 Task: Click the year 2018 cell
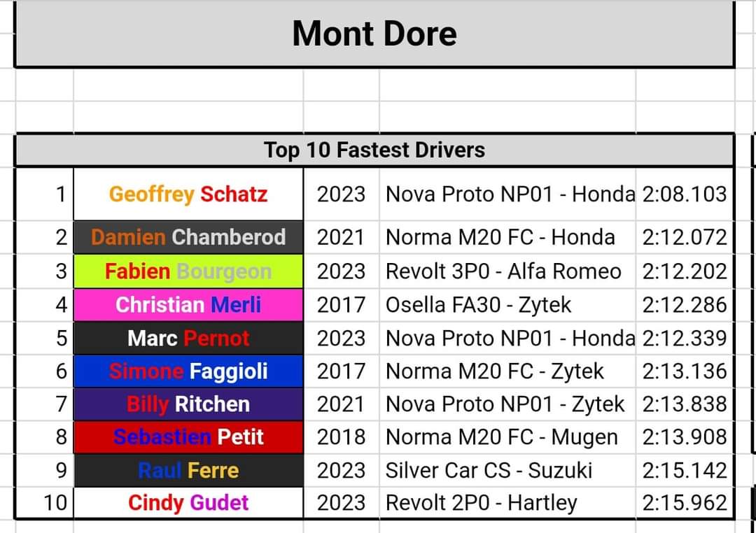341,437
